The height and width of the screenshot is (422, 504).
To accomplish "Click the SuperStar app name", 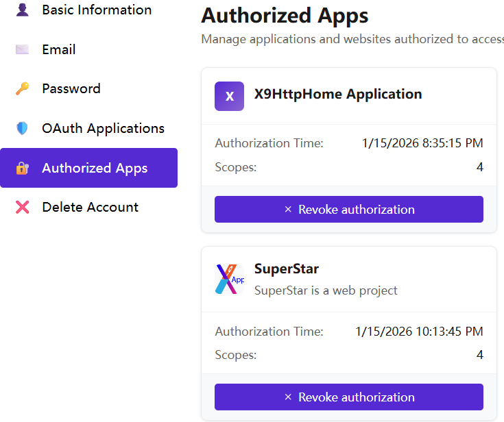I will tap(287, 269).
